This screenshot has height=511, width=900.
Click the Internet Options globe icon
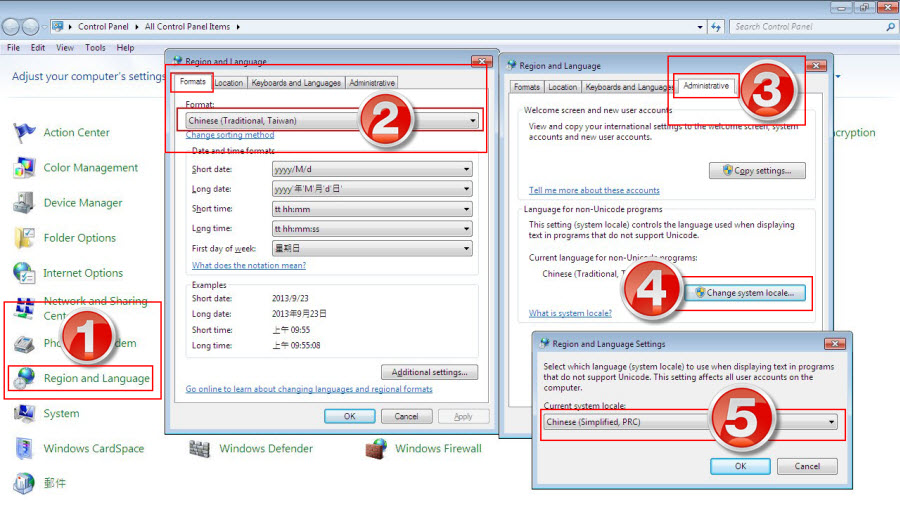pos(25,273)
